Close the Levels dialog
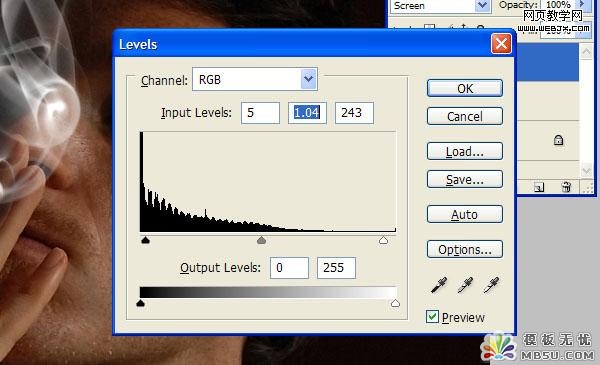 coord(501,44)
